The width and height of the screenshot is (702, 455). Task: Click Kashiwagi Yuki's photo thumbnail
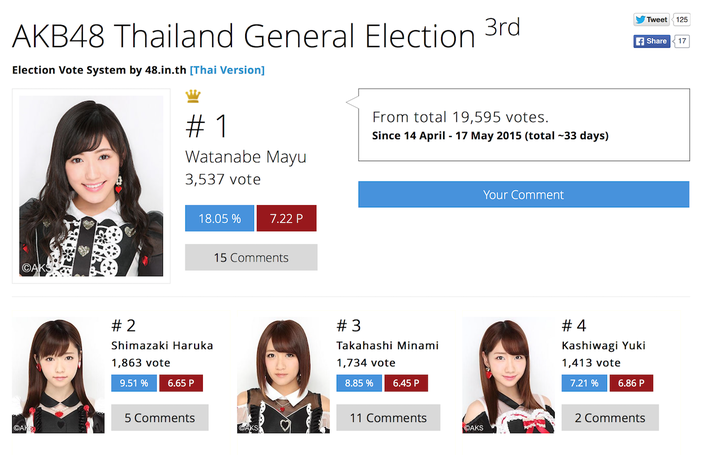508,375
